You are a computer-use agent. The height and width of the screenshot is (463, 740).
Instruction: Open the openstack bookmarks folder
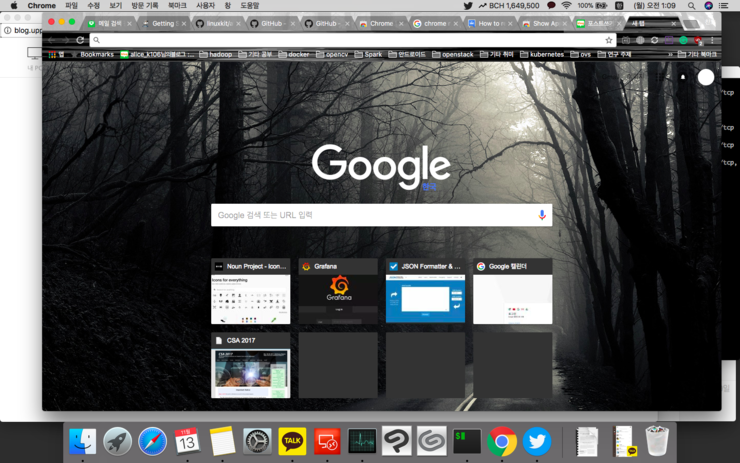pyautogui.click(x=453, y=54)
